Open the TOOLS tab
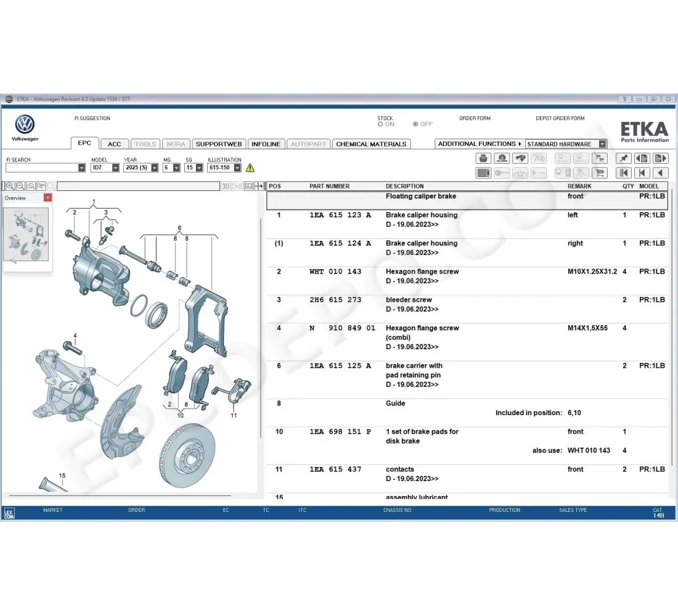 pyautogui.click(x=145, y=144)
